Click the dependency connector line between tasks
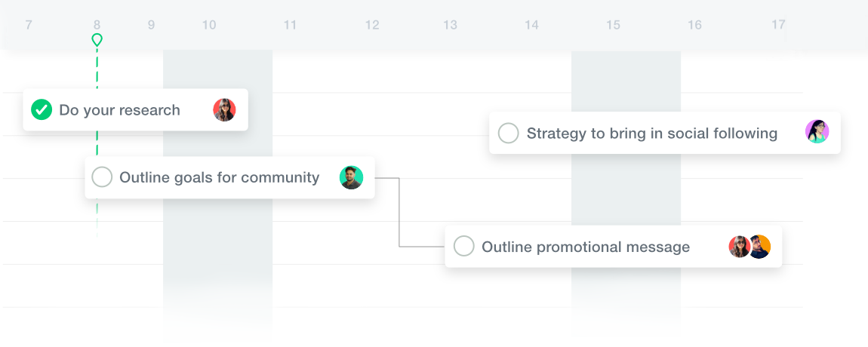This screenshot has height=347, width=868. pyautogui.click(x=399, y=213)
